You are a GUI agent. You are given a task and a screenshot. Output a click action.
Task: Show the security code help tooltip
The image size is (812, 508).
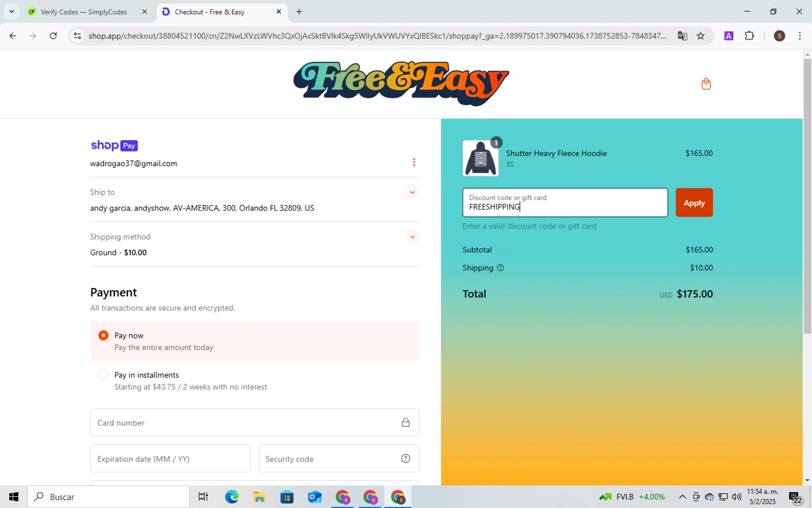coord(405,459)
